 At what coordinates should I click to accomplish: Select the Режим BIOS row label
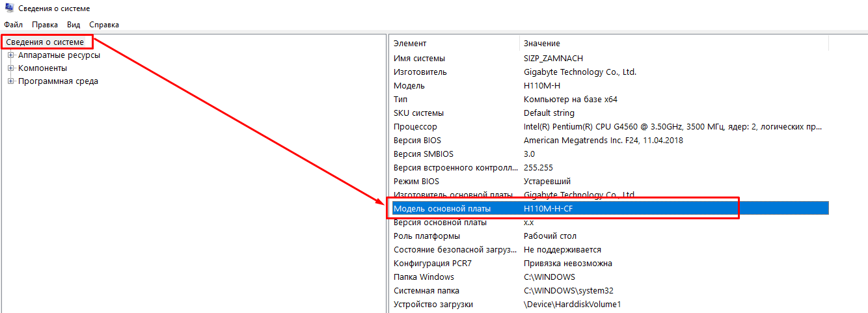[416, 182]
